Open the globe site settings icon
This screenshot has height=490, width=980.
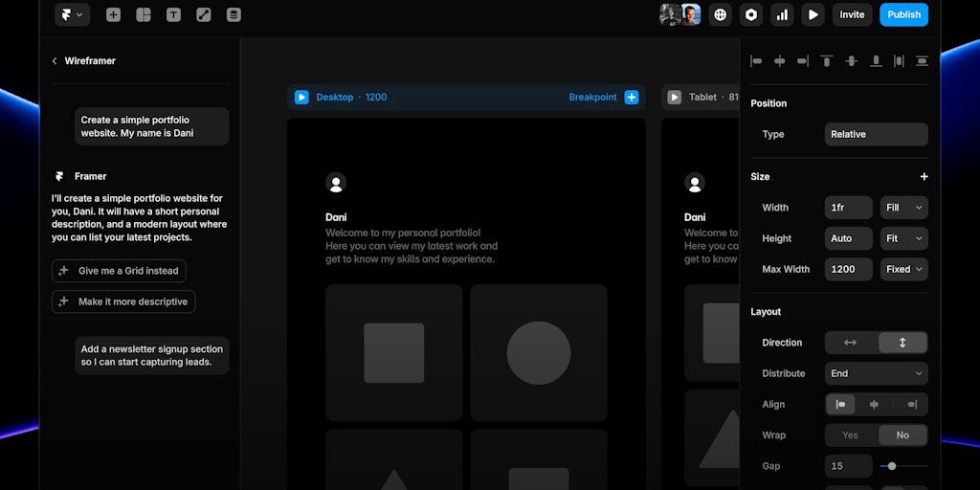click(x=721, y=15)
